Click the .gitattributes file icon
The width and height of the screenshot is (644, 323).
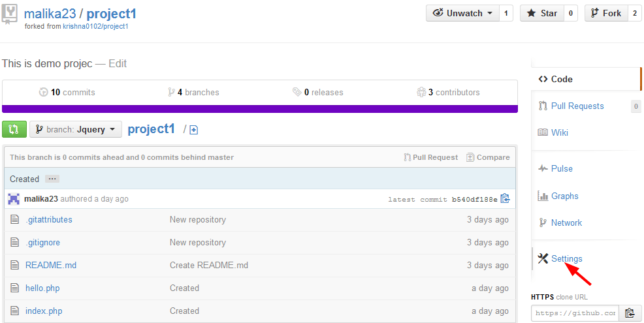15,219
